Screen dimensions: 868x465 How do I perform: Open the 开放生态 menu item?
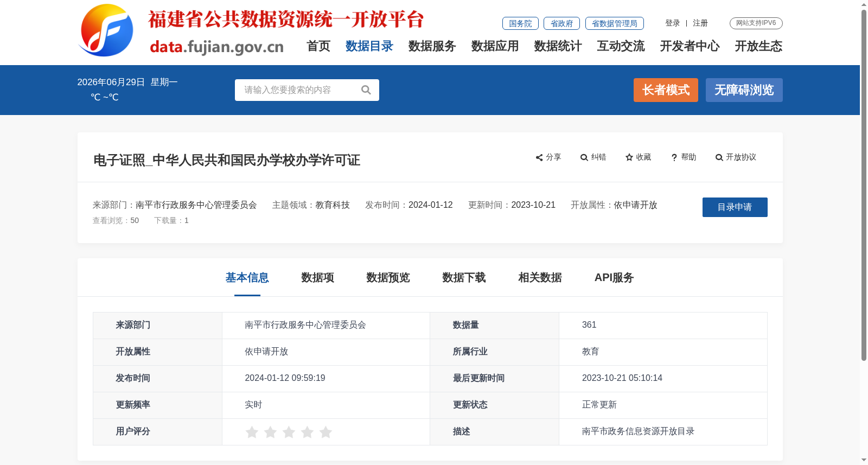[759, 46]
